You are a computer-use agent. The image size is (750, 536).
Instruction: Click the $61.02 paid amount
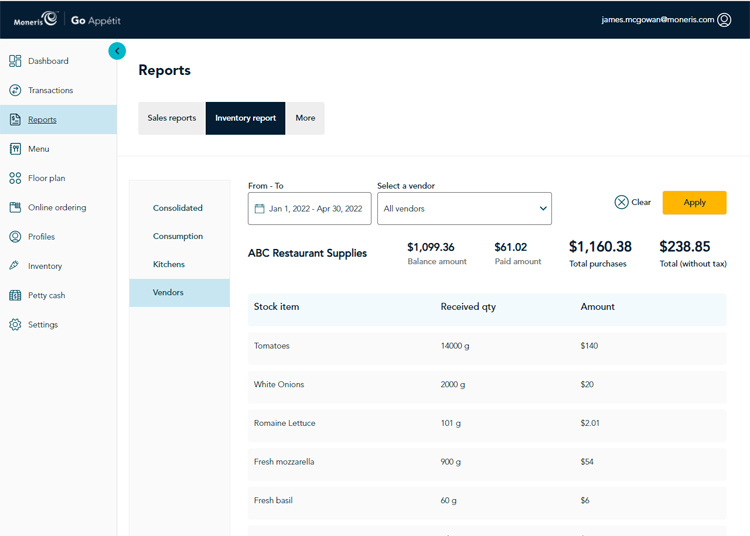coord(510,247)
